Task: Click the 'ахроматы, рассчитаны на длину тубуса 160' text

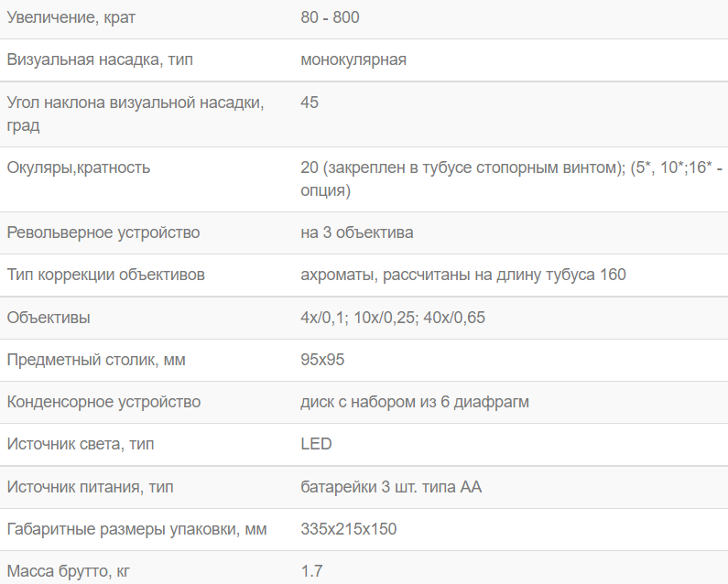Action: 462,275
